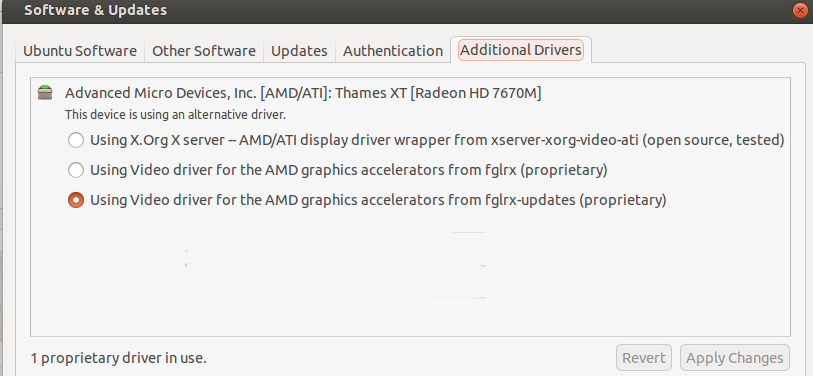Click the X.Org X server option label text

point(437,140)
